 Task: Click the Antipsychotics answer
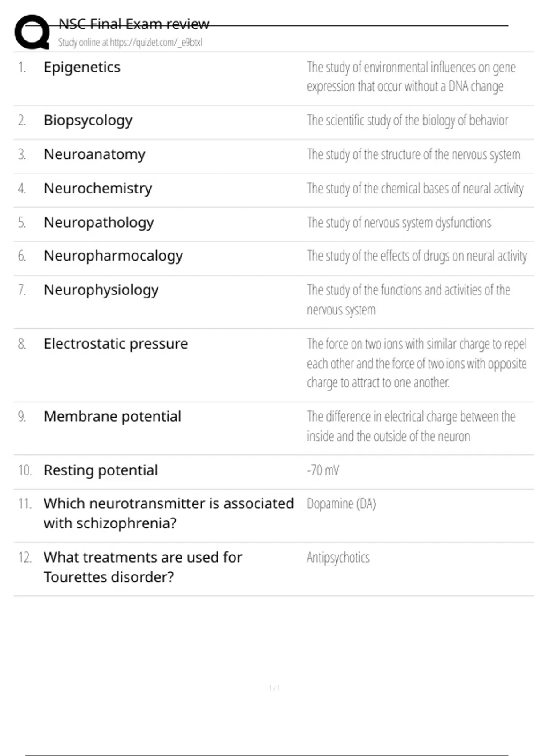pos(338,558)
